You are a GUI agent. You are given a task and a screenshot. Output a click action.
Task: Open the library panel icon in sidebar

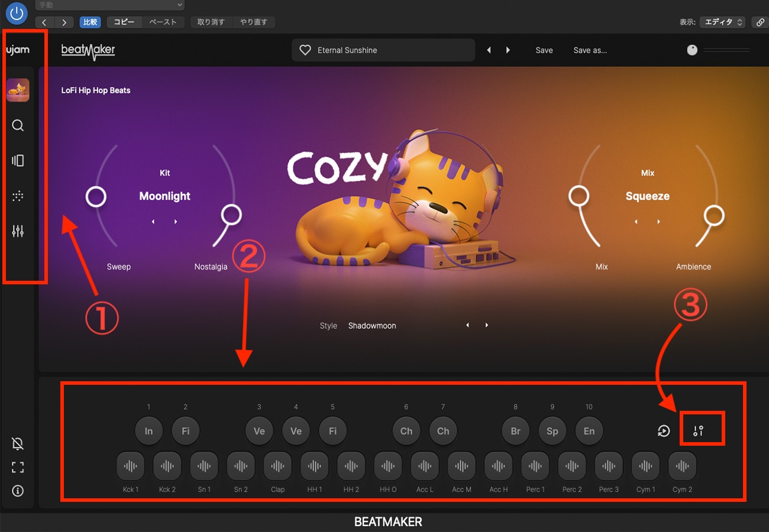18,161
